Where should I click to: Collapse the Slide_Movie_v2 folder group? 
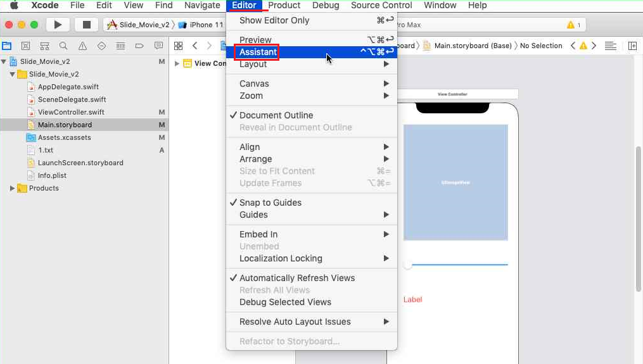coord(12,74)
